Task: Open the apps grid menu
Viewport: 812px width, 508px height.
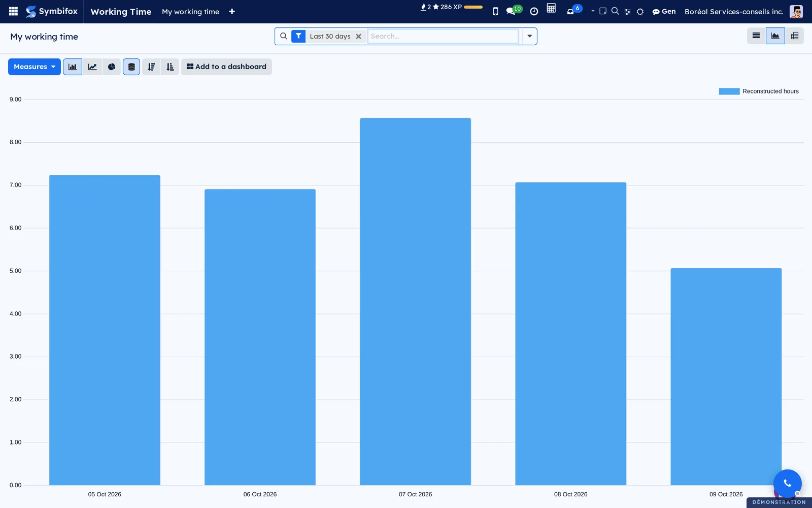Action: (14, 11)
